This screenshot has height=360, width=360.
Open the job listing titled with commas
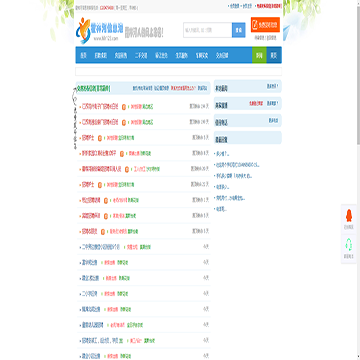pos(103,341)
